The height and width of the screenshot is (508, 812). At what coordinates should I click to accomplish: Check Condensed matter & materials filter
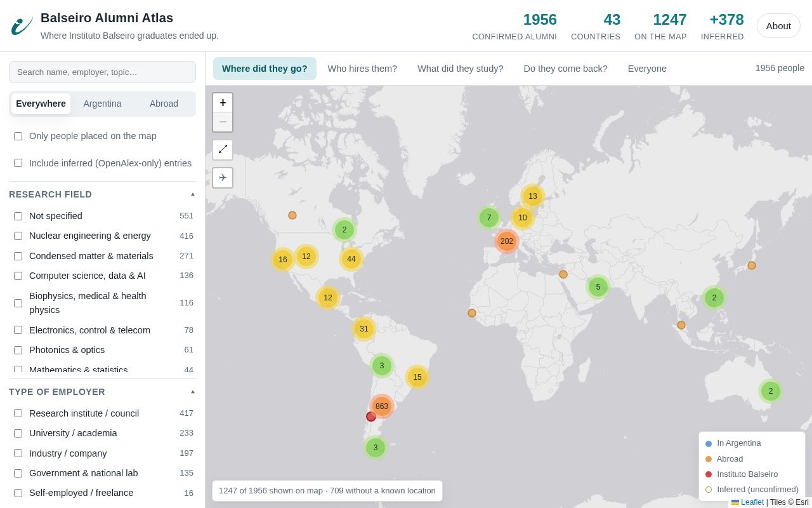(x=18, y=256)
